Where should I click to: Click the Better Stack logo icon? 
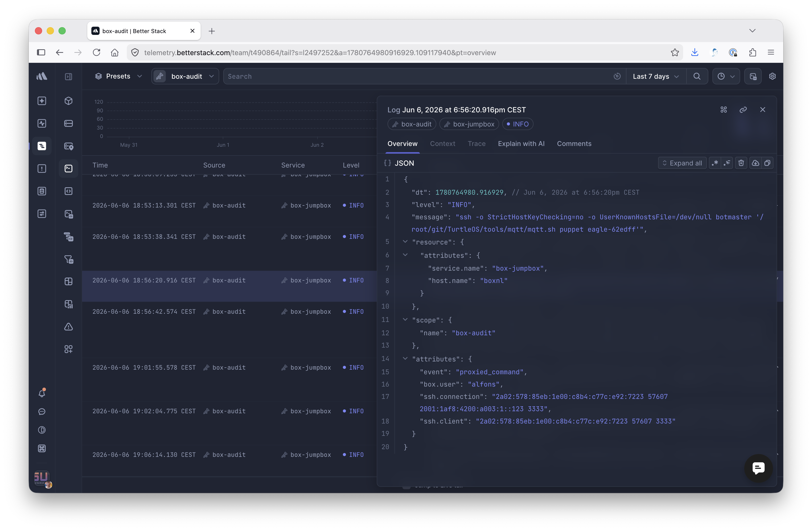pyautogui.click(x=42, y=76)
